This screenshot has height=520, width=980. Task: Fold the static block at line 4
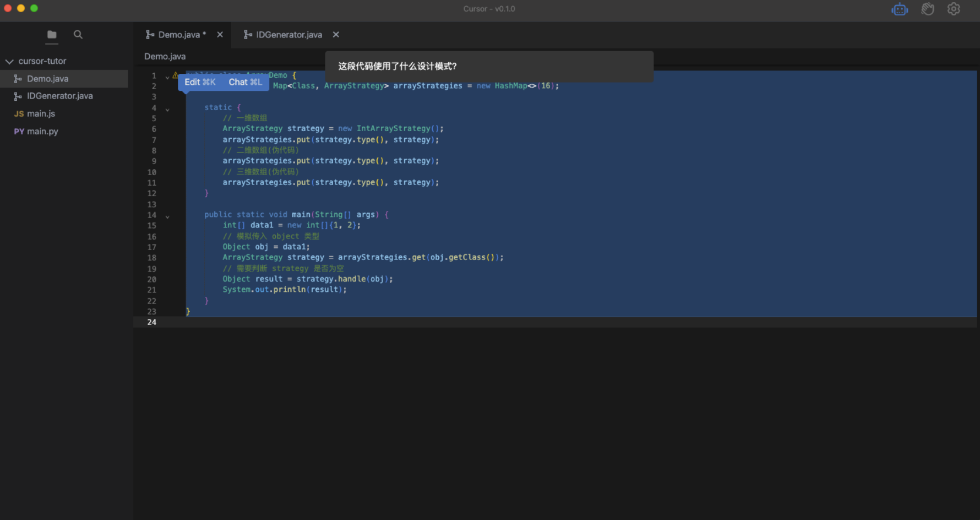pos(167,110)
